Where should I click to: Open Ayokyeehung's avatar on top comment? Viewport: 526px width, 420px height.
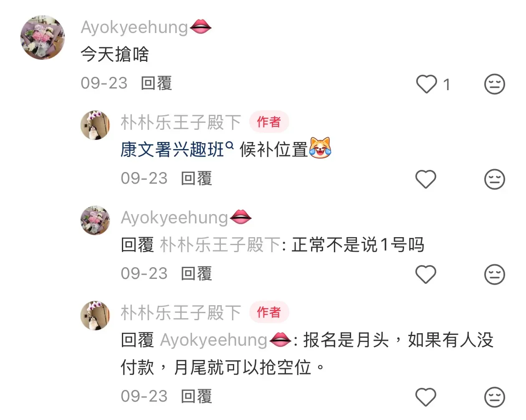(43, 38)
